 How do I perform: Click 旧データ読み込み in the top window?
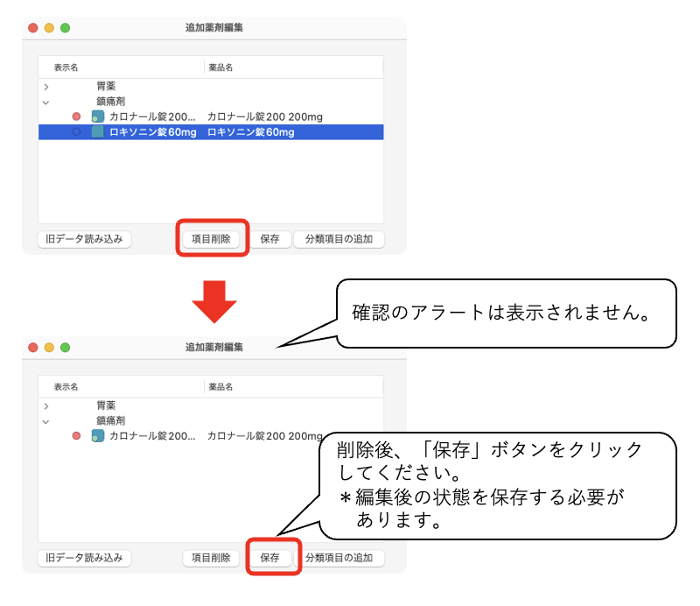83,238
